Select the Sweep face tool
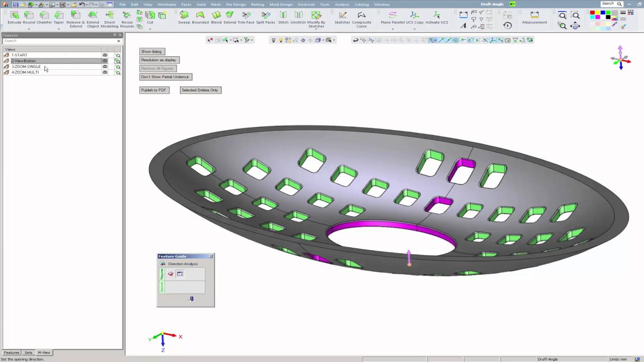The image size is (644, 362). click(184, 18)
